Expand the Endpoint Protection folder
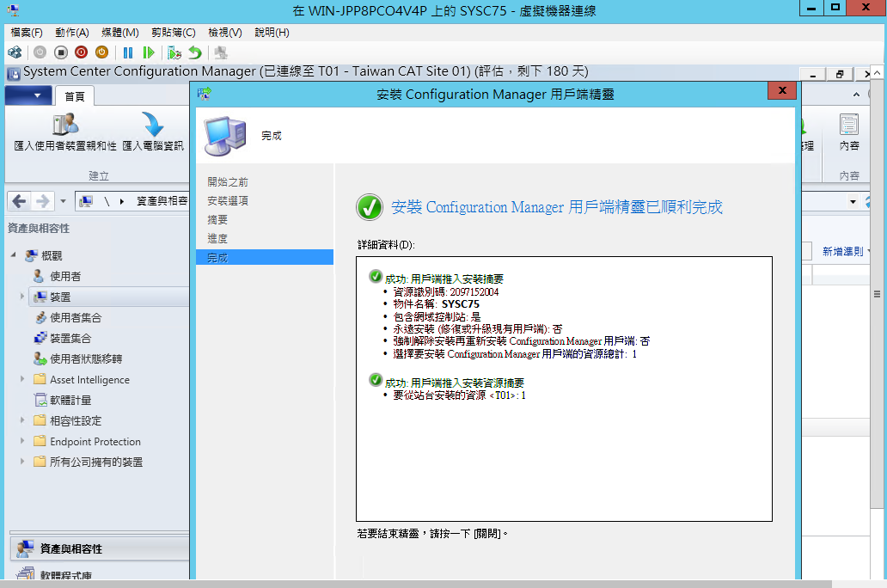This screenshot has width=887, height=588. pos(22,440)
